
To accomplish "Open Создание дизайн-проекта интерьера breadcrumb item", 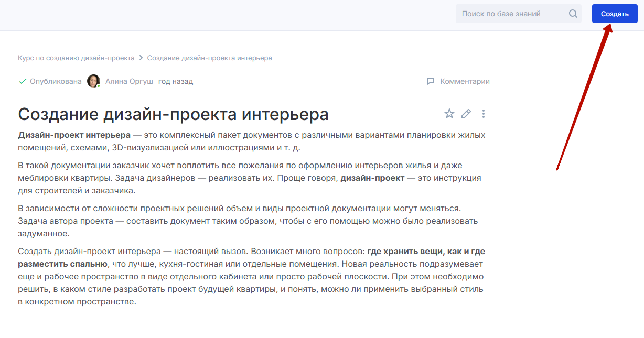I will pos(209,58).
